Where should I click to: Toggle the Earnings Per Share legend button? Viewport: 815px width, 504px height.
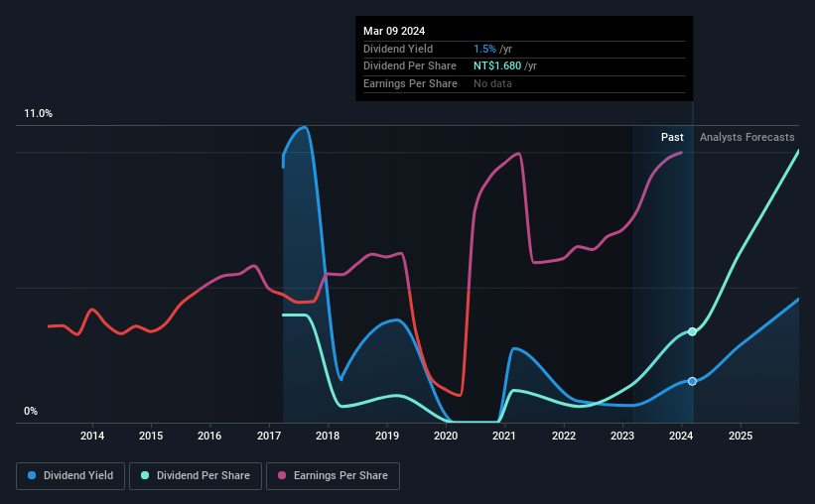click(x=333, y=476)
